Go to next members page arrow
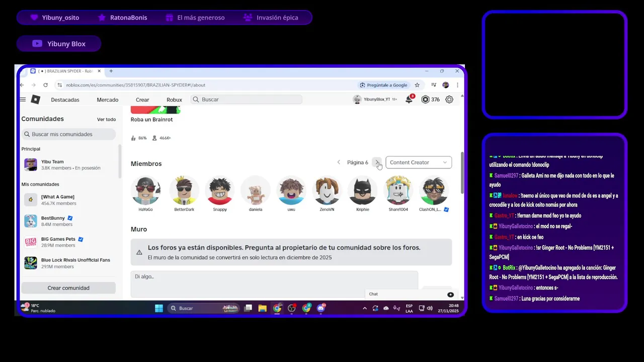644x362 pixels. [376, 162]
